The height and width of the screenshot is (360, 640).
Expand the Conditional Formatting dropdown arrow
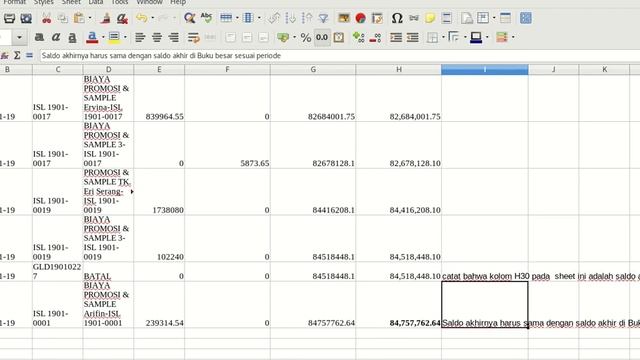click(x=513, y=38)
